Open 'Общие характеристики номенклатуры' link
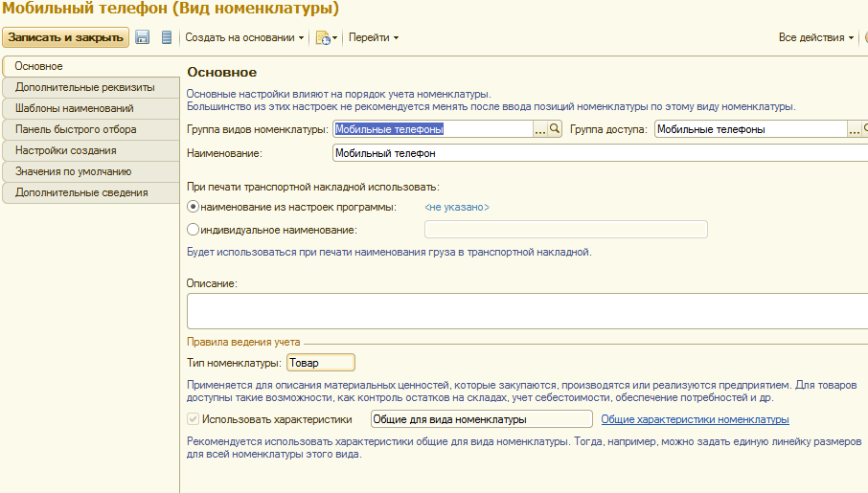Viewport: 868px width, 493px height. [695, 419]
